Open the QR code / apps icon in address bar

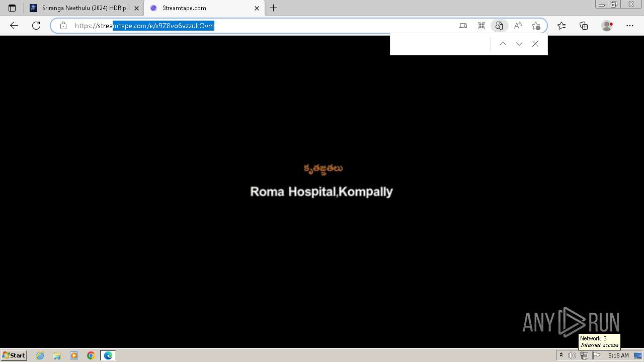(481, 26)
